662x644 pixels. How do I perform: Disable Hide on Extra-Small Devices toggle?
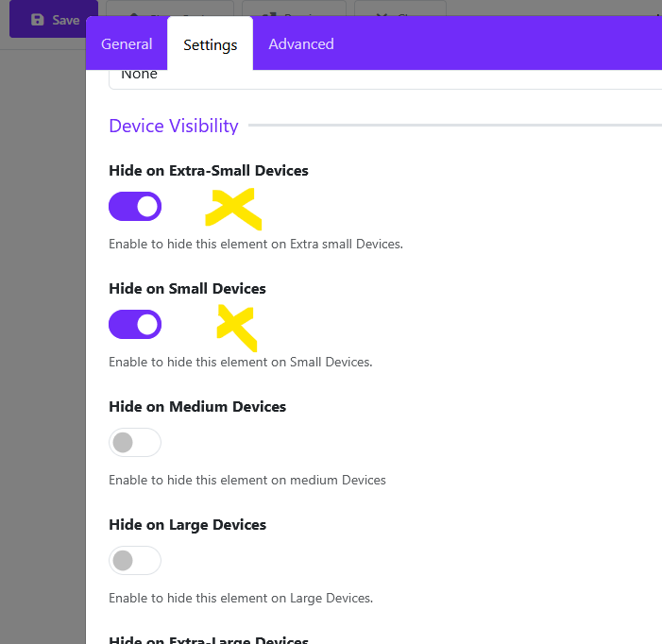coord(135,207)
